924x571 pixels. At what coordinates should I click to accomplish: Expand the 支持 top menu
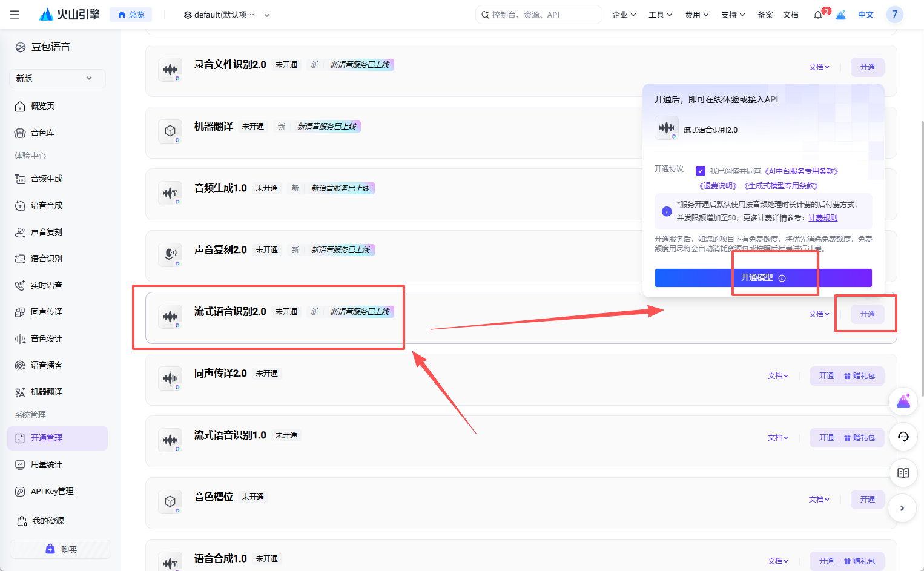point(733,15)
